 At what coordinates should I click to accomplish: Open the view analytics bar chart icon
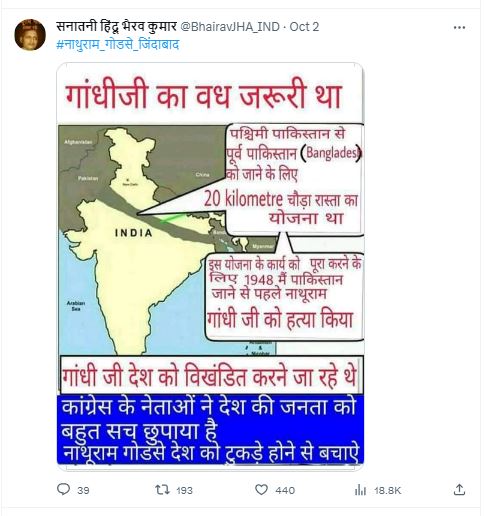click(x=360, y=490)
